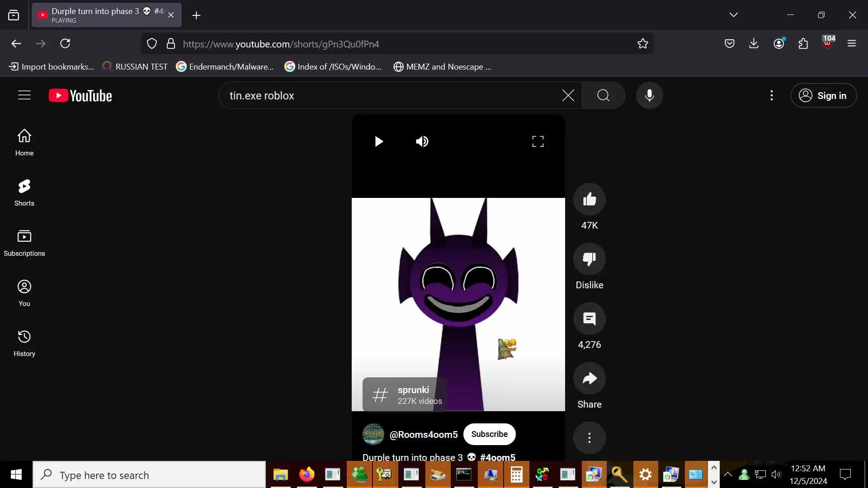Go to History in sidebar
868x488 pixels.
pyautogui.click(x=24, y=343)
